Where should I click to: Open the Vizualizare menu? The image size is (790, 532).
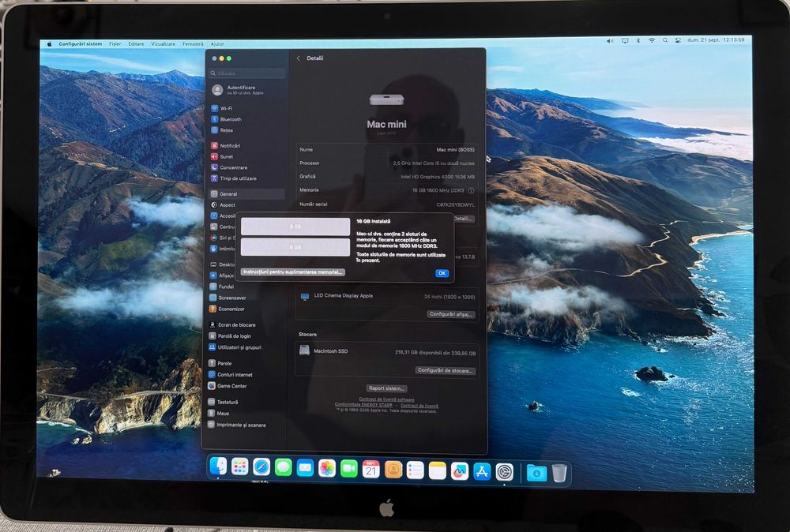[x=164, y=43]
